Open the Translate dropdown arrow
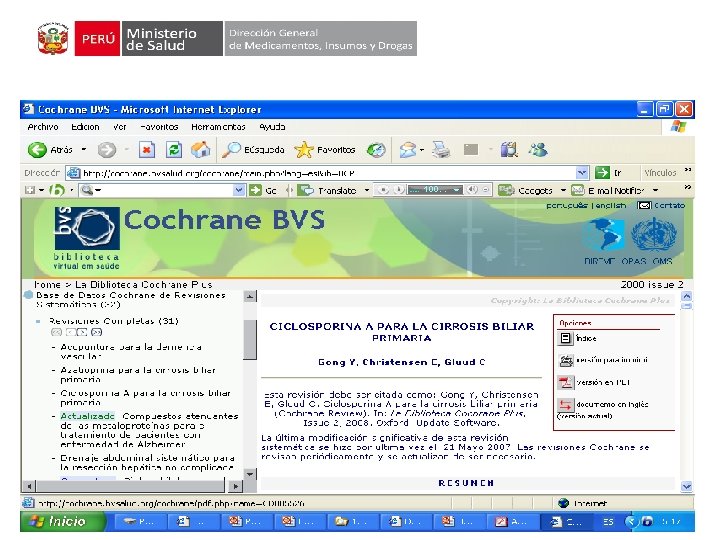 [367, 190]
